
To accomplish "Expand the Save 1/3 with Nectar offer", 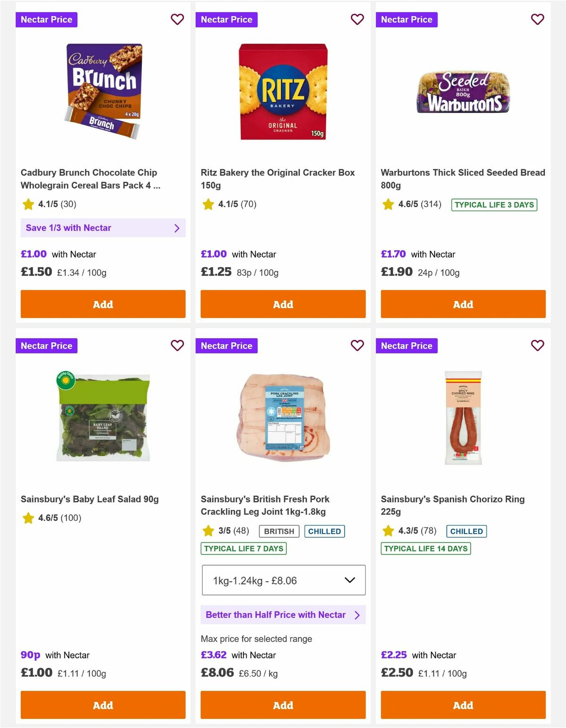I will [103, 228].
